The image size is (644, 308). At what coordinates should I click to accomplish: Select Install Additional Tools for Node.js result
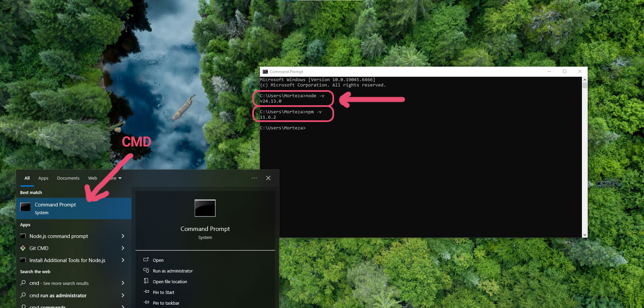coord(74,260)
